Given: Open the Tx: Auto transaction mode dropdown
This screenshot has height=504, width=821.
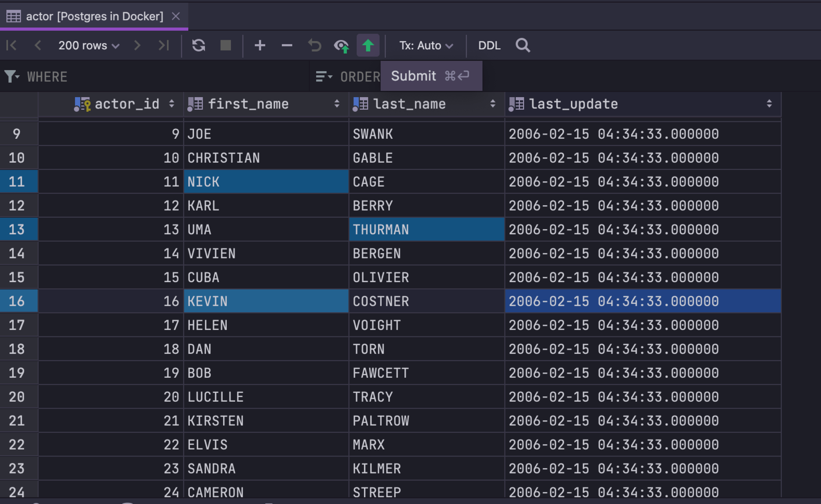Looking at the screenshot, I should pos(426,45).
